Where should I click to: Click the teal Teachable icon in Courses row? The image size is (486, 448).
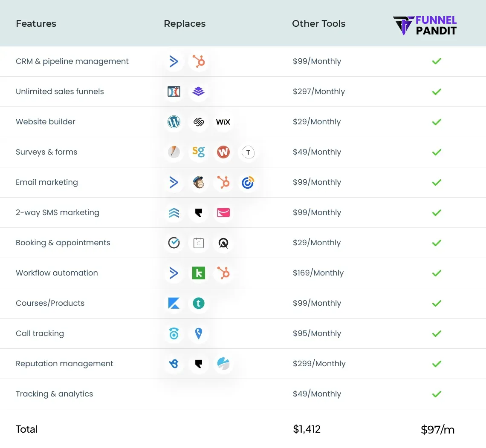point(198,303)
